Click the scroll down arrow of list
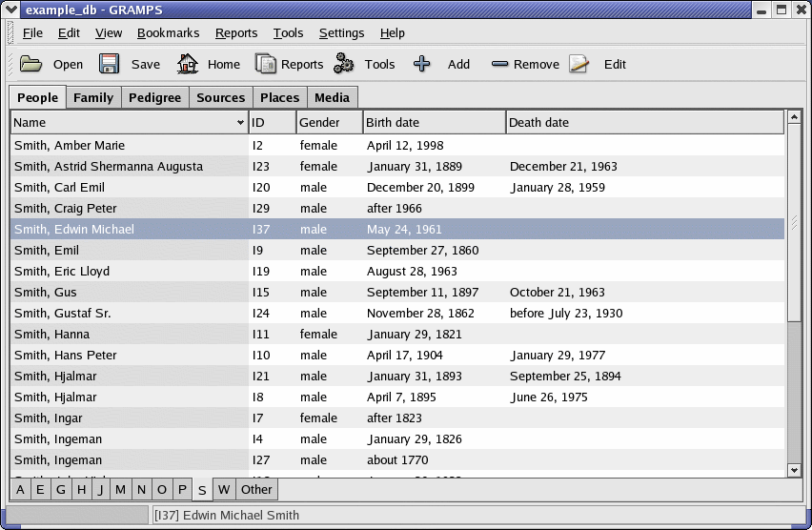This screenshot has height=530, width=812. coord(795,469)
